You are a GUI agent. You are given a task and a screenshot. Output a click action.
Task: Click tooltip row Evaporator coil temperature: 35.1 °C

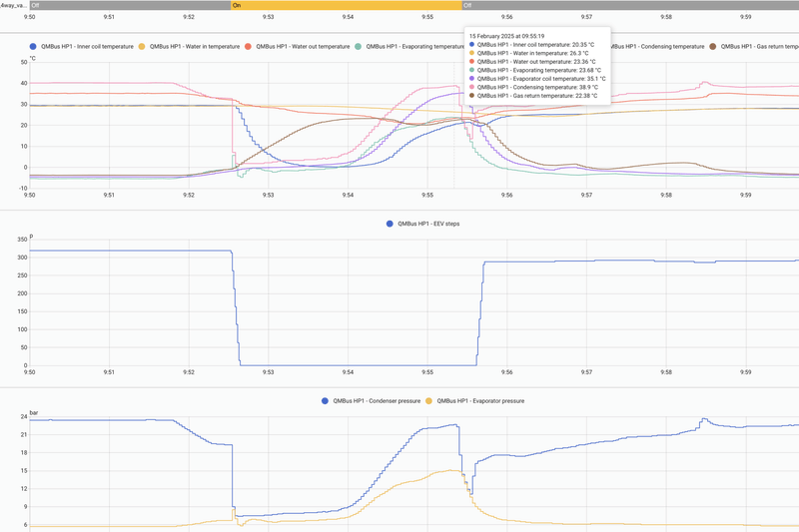point(537,79)
